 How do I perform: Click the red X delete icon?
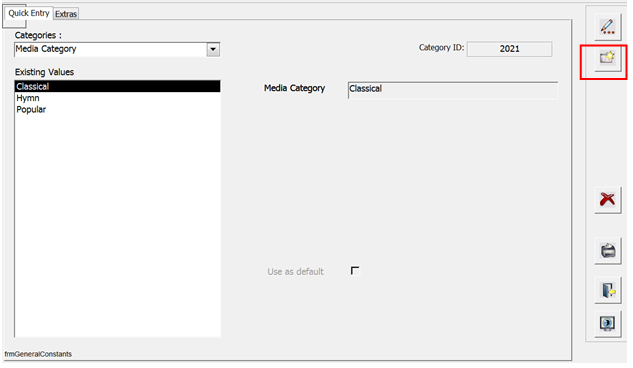click(x=607, y=199)
